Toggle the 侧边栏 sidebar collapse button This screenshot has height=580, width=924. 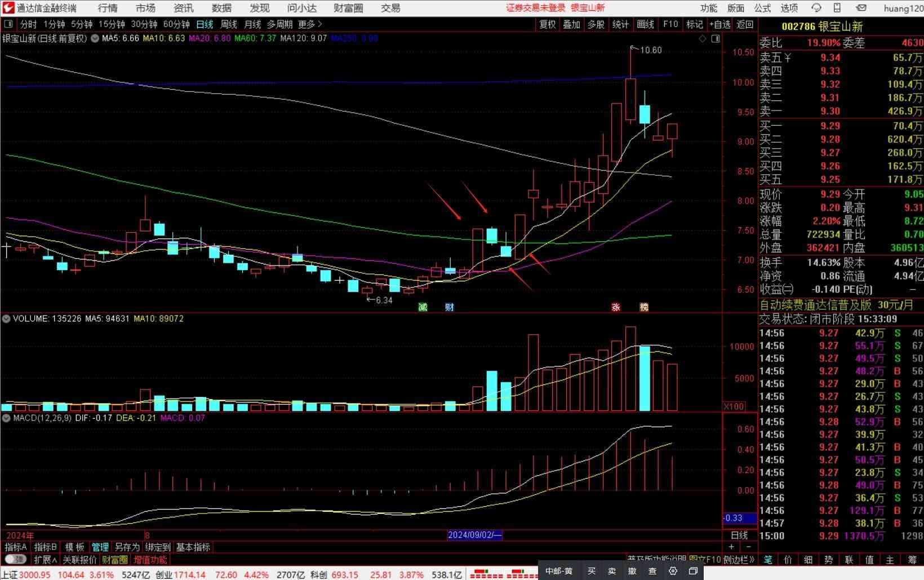pos(739,560)
